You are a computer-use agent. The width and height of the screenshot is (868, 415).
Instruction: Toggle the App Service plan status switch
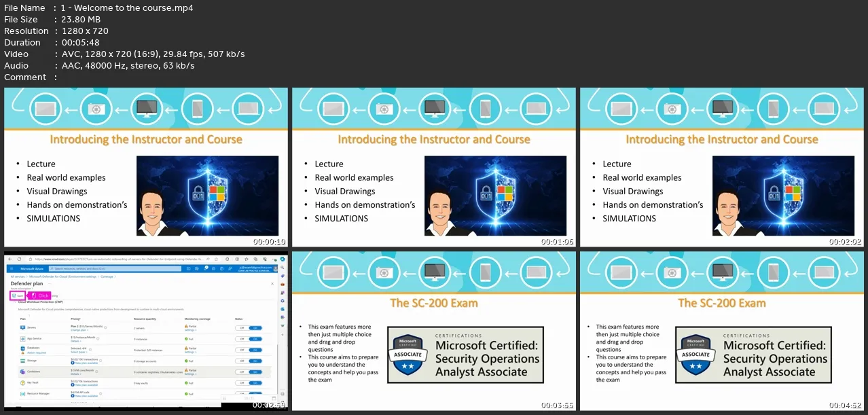(249, 339)
